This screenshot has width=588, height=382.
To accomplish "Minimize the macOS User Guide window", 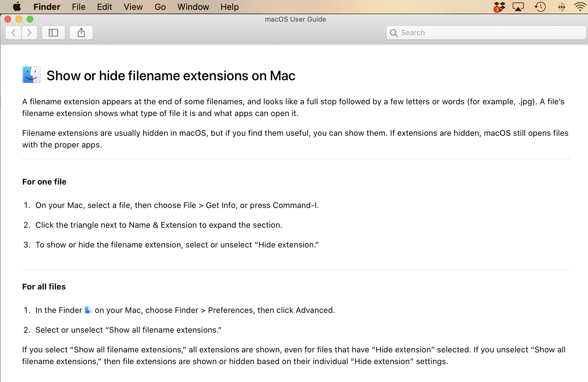I will [x=19, y=19].
